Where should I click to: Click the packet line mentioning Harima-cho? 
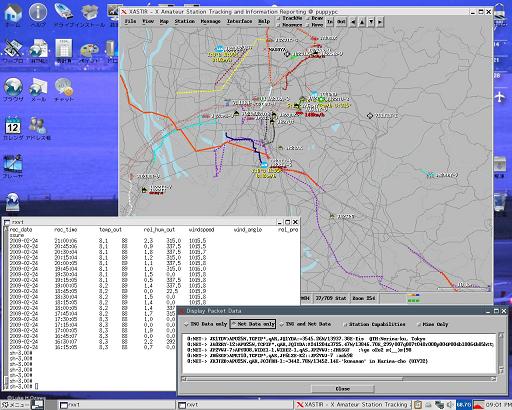tap(307, 361)
